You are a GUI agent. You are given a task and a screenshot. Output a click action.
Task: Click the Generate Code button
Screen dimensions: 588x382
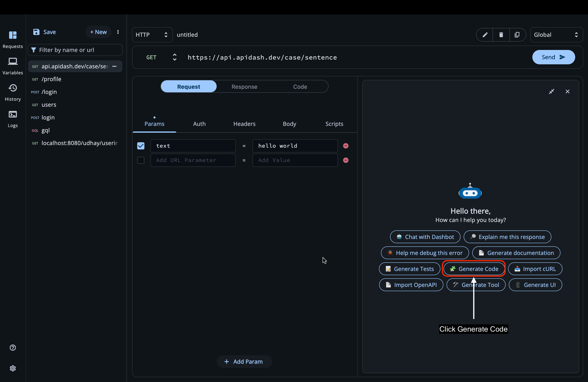(474, 269)
